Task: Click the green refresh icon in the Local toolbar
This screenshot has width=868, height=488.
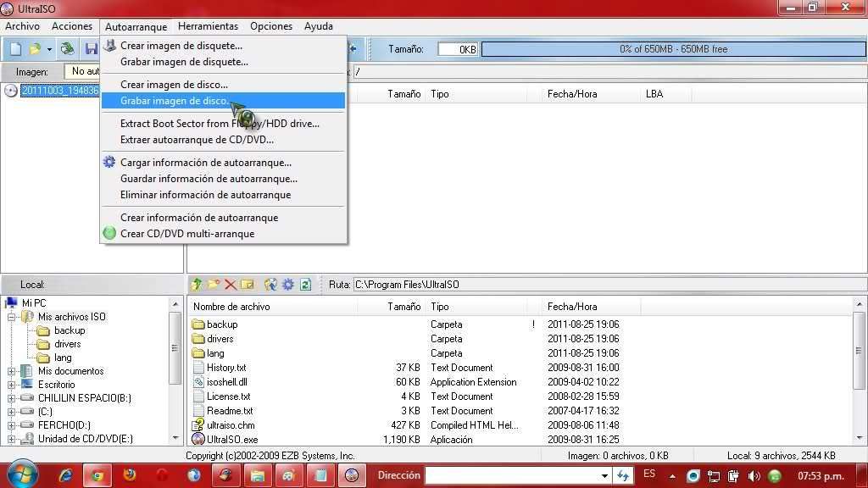Action: (305, 285)
